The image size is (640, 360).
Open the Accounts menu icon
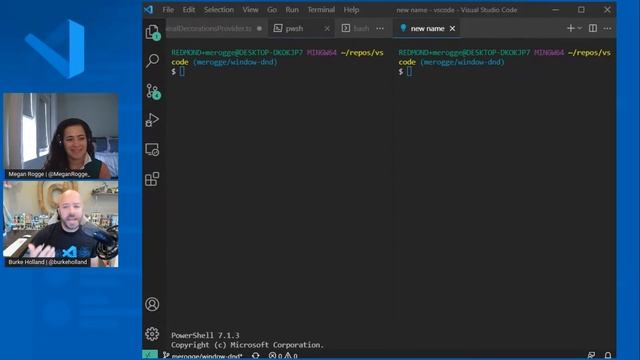point(152,304)
